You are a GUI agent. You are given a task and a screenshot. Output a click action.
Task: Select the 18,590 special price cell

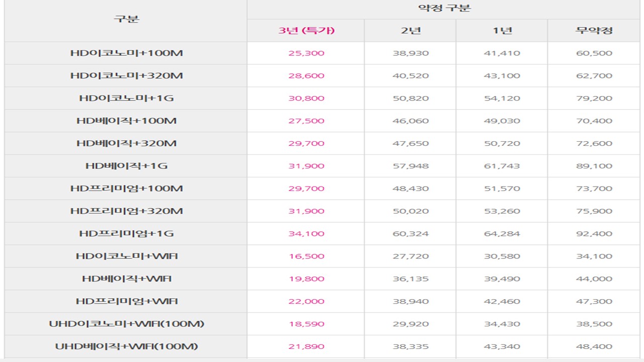(306, 324)
